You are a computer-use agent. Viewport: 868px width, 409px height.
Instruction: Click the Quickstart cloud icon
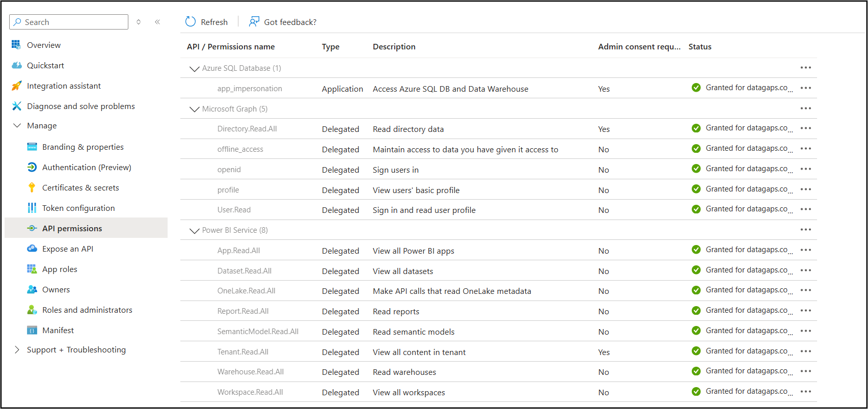17,65
